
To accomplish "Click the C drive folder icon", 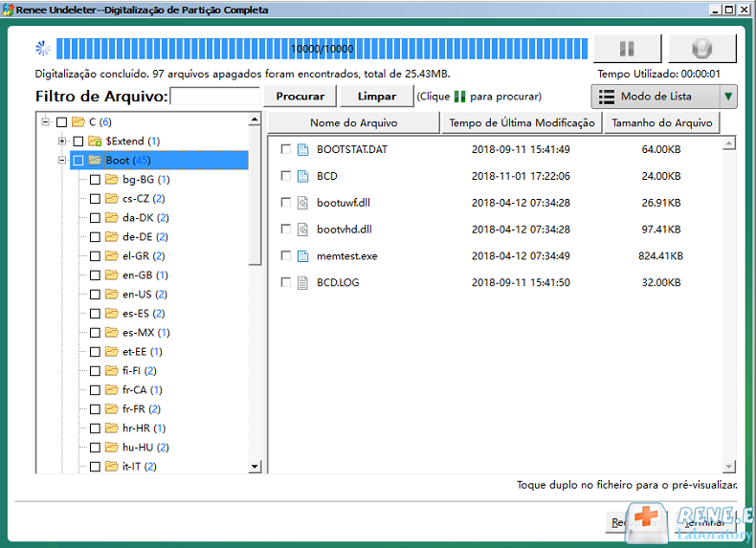I will (x=78, y=121).
